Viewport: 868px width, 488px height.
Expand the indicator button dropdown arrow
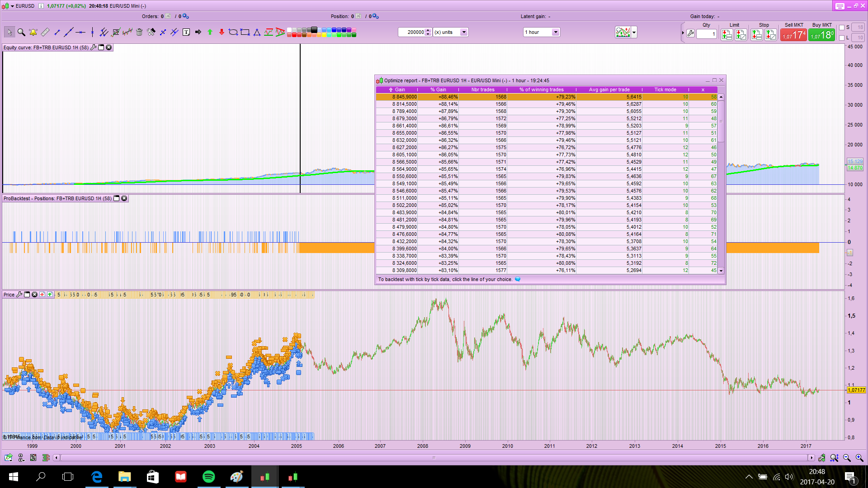coord(634,32)
